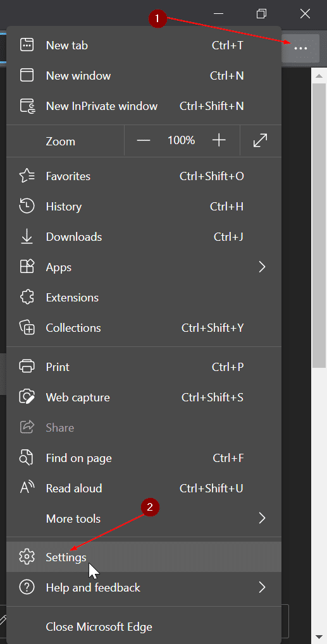327x644 pixels.
Task: Select New tab menu entry
Action: tap(144, 45)
